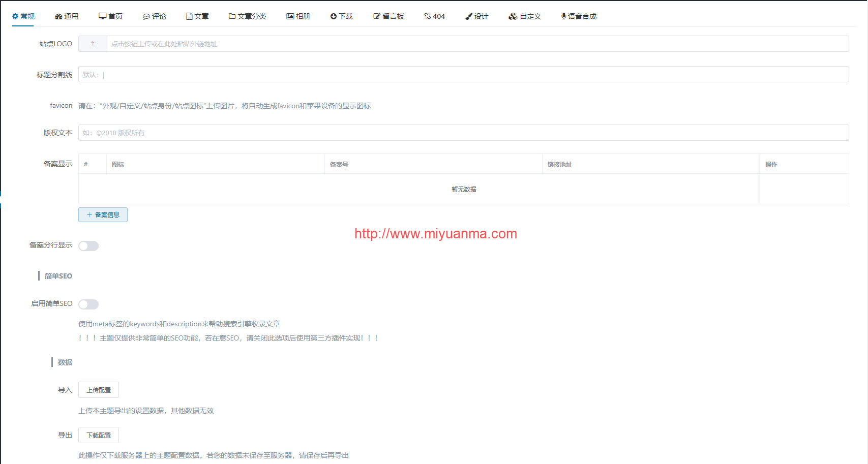Open the 下载 tab
The image size is (868, 464).
coord(342,16)
